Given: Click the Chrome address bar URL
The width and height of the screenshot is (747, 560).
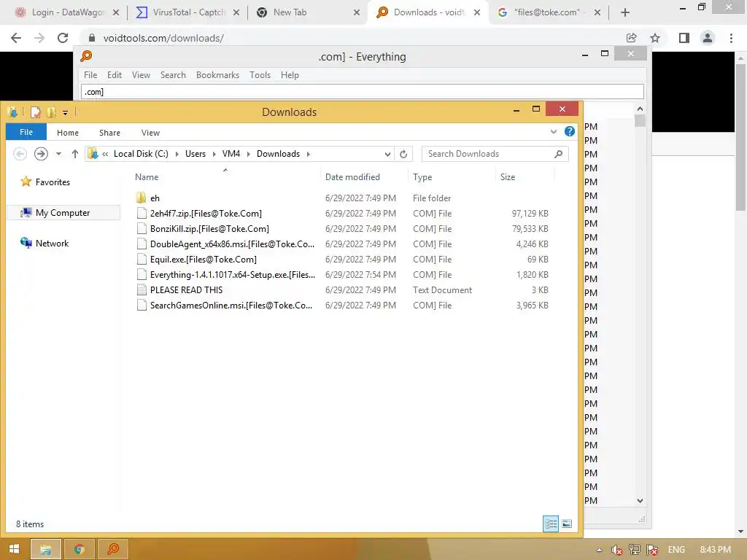Looking at the screenshot, I should coord(163,38).
